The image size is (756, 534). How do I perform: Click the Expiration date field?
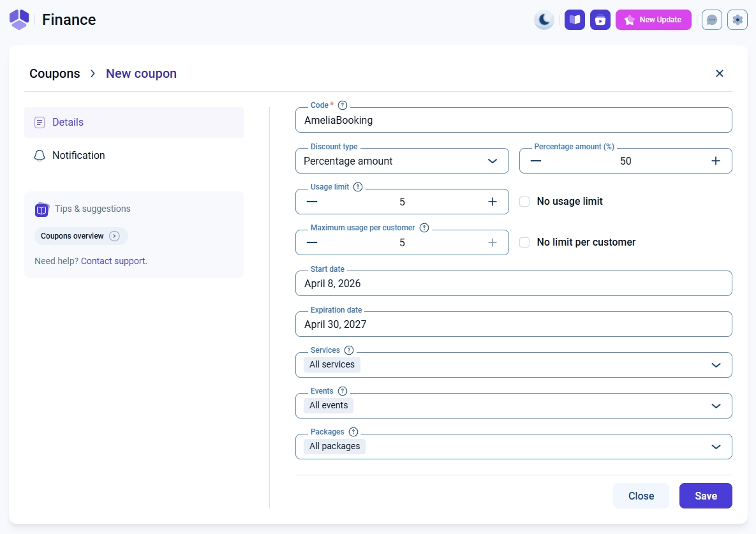(x=514, y=324)
